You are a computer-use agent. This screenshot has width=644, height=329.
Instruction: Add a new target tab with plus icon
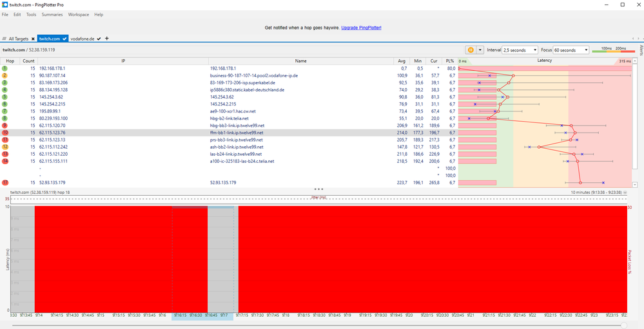point(107,38)
